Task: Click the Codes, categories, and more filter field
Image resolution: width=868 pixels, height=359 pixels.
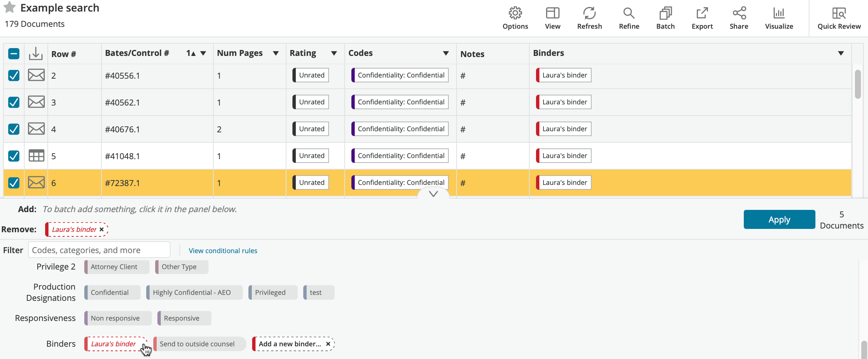Action: coord(99,249)
